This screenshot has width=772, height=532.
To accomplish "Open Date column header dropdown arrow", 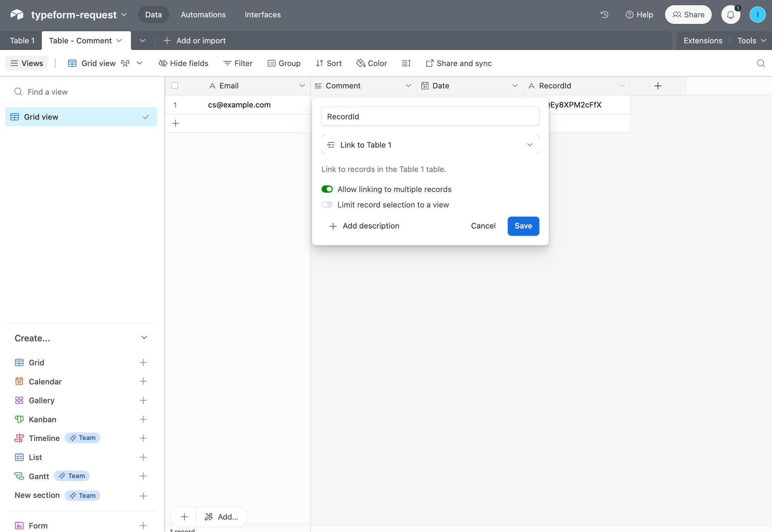I will tap(515, 86).
